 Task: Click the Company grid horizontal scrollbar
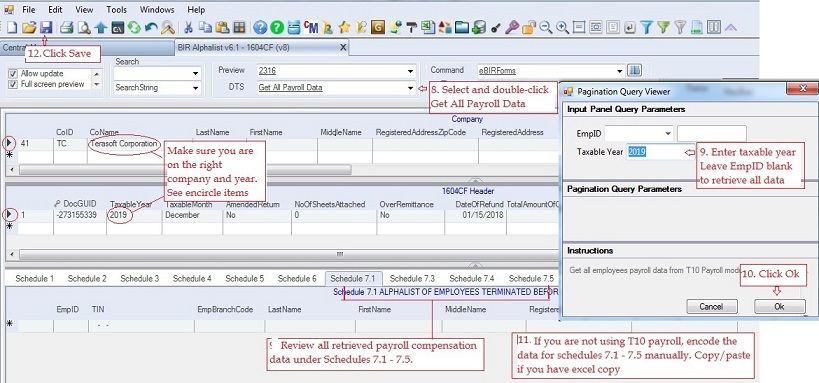[185, 170]
